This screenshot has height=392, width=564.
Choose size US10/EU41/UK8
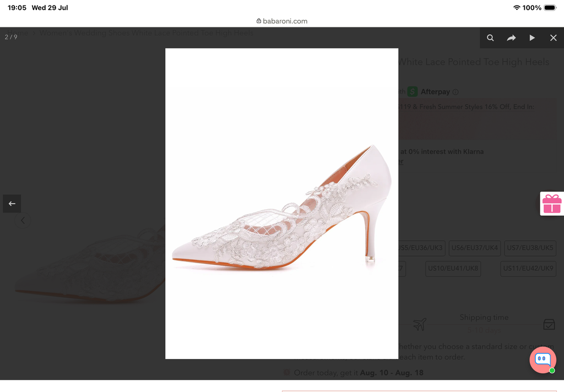[453, 268]
